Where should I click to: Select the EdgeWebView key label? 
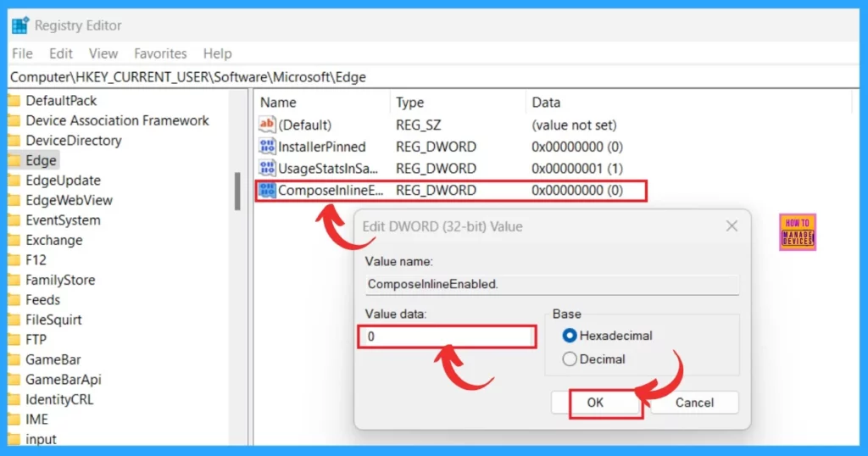click(70, 200)
